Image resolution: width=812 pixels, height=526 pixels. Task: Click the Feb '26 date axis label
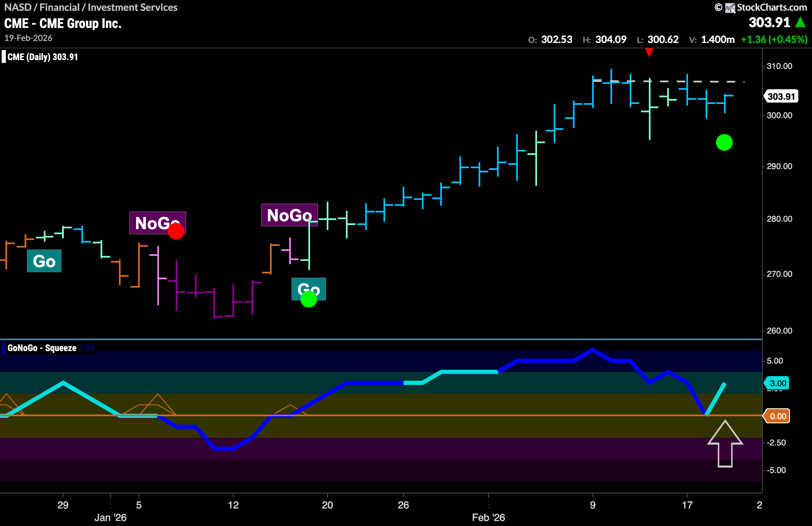click(489, 518)
